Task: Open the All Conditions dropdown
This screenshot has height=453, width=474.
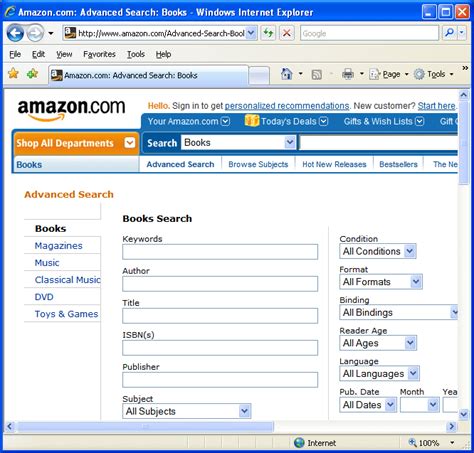Action: [378, 251]
